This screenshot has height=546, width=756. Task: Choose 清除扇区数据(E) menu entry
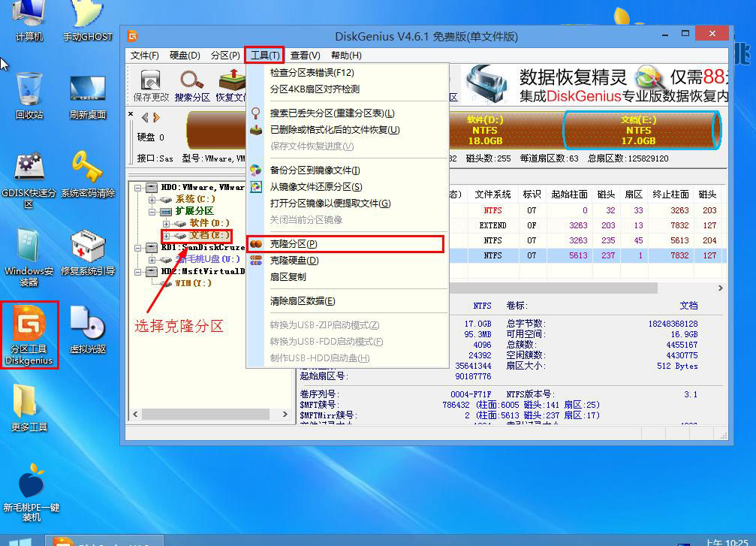coord(347,301)
